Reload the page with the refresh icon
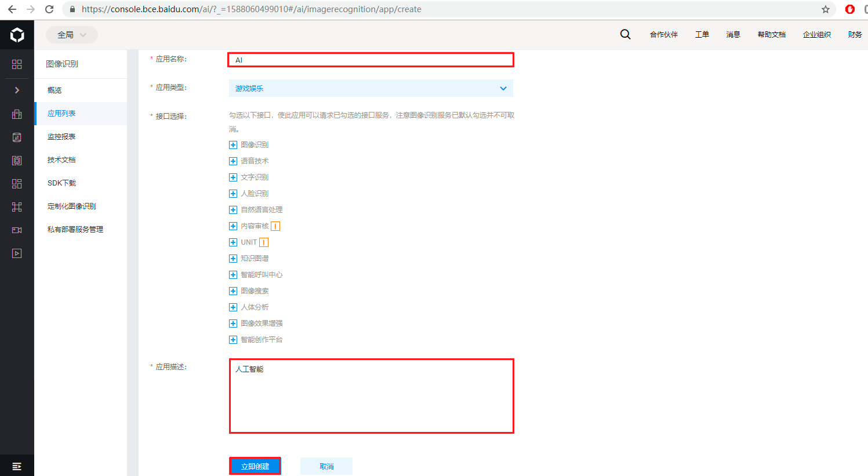This screenshot has height=476, width=868. (49, 9)
